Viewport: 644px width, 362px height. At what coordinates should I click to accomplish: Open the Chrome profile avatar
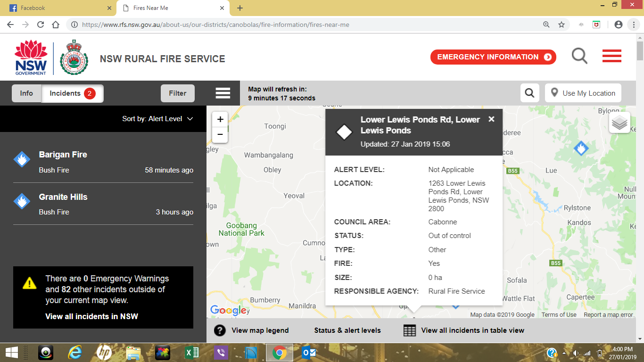pyautogui.click(x=619, y=25)
